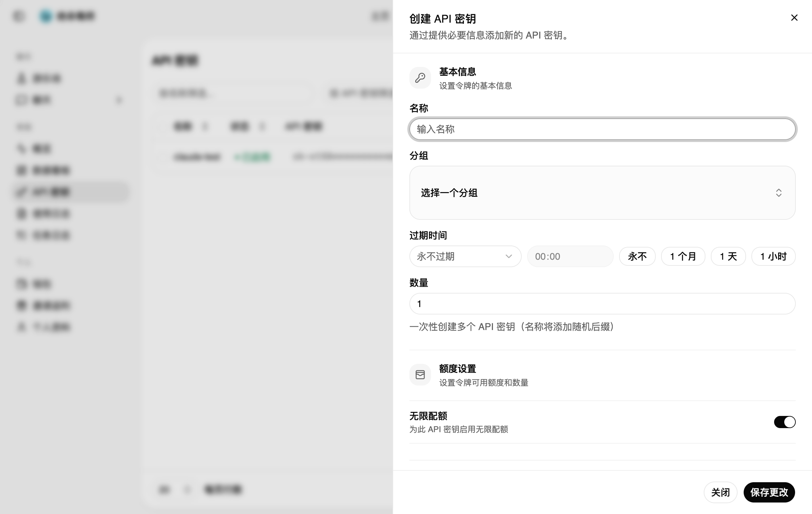Open the 选择一个分组 group dropdown
The width and height of the screenshot is (812, 514).
[x=602, y=193]
